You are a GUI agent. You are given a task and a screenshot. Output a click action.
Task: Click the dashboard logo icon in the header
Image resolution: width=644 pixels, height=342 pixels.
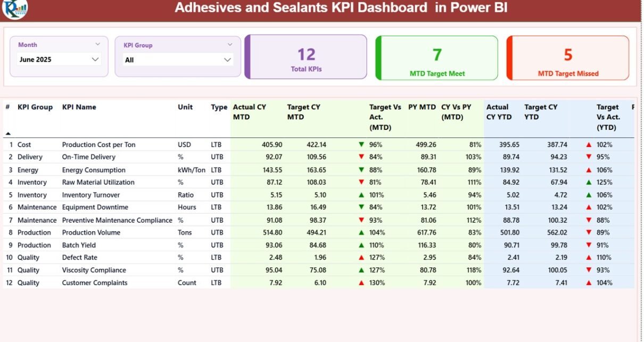(x=14, y=9)
